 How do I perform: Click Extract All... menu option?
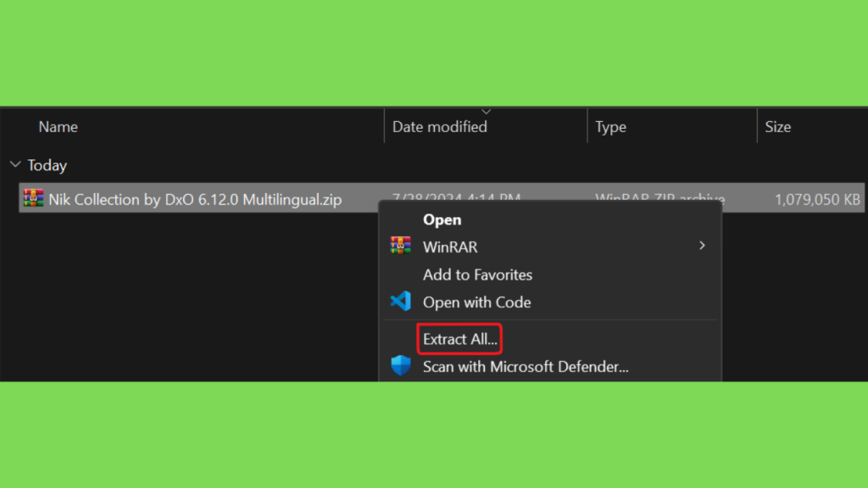[x=460, y=339]
